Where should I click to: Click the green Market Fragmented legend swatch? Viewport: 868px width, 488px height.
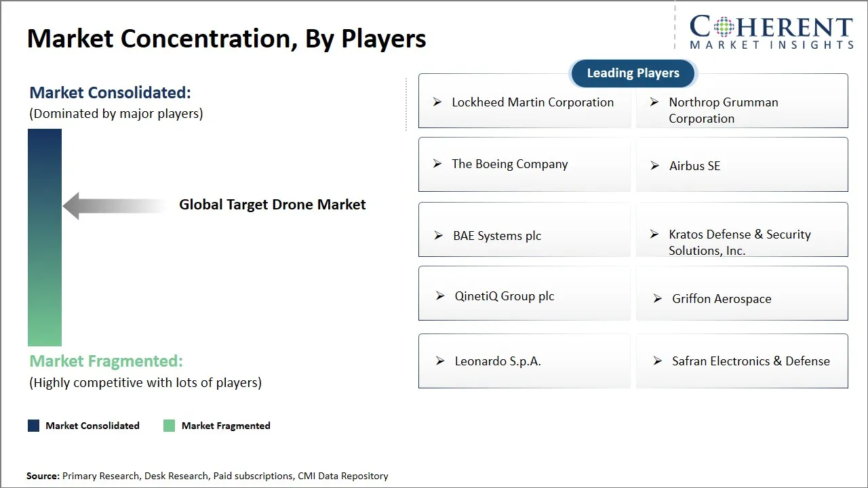tap(170, 426)
